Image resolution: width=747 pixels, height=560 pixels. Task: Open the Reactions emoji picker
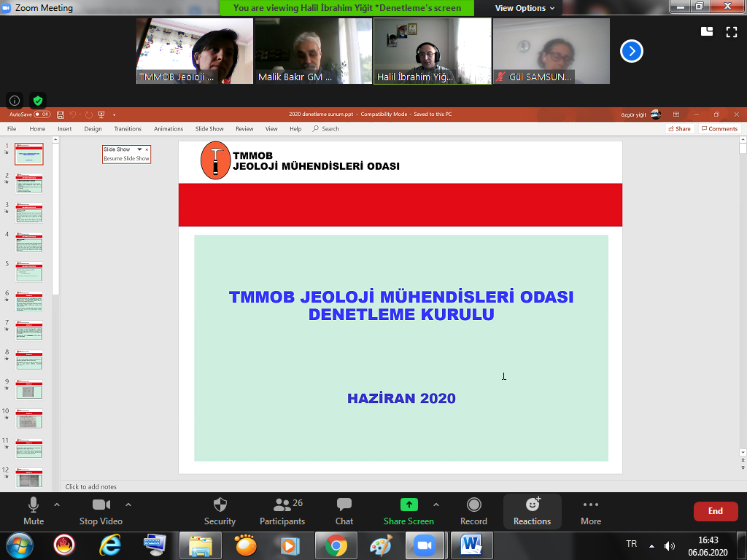coord(532,511)
